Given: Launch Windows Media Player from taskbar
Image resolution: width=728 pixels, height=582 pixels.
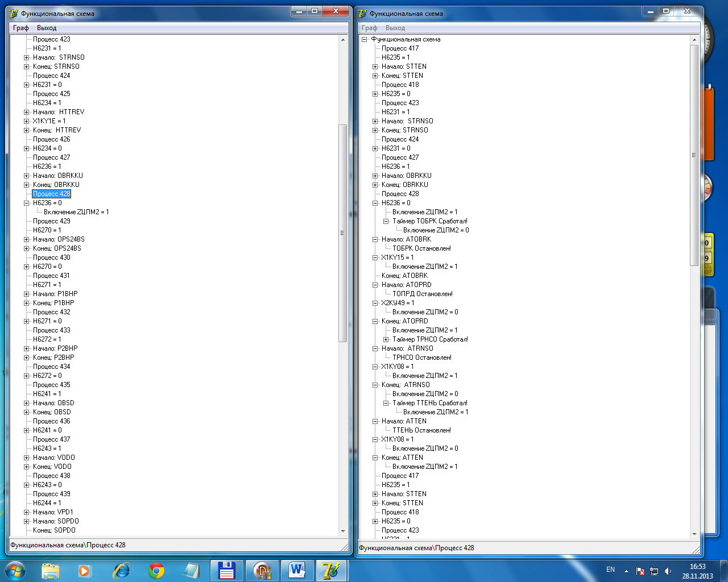Looking at the screenshot, I should click(85, 571).
